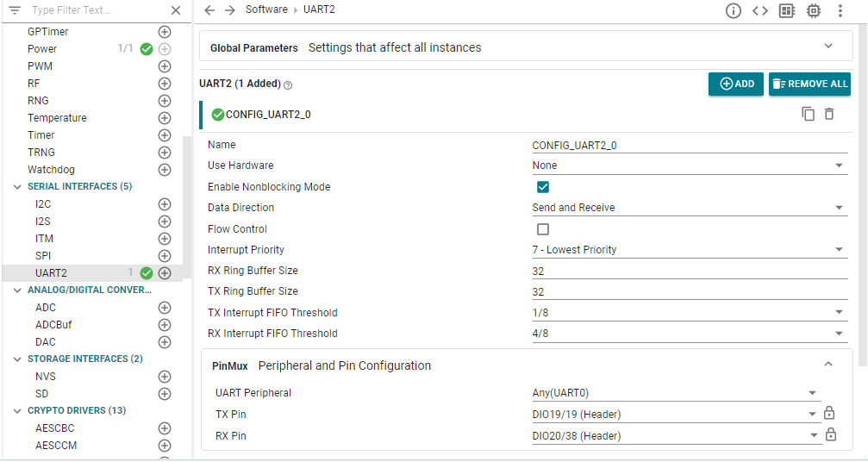The image size is (868, 462).
Task: Click the forward navigation arrow
Action: 229,10
